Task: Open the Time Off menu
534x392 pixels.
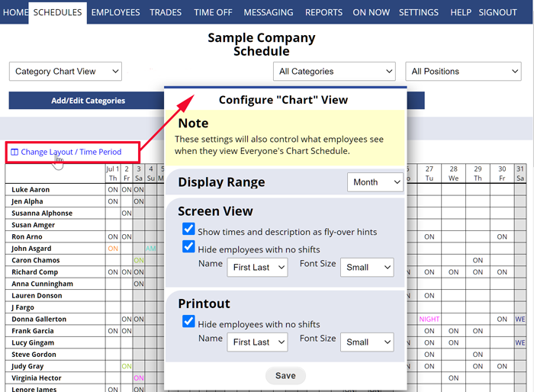Action: (x=213, y=12)
